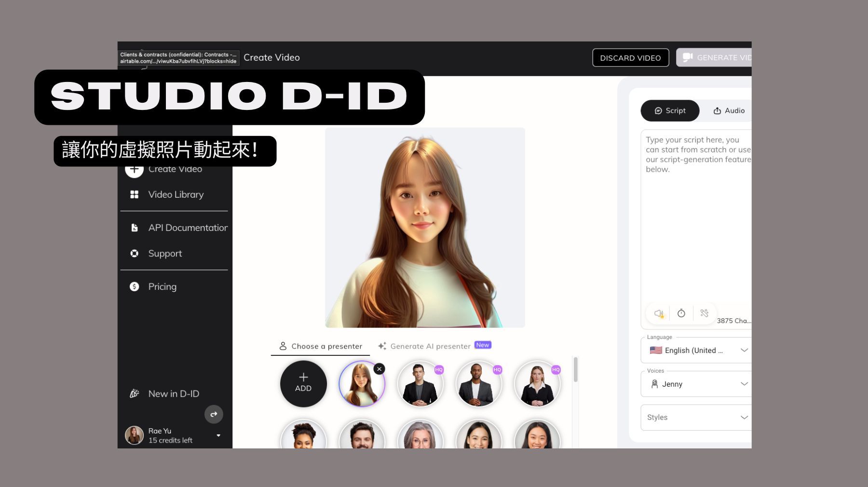The image size is (868, 487).
Task: Go to Pricing in the sidebar
Action: (162, 286)
